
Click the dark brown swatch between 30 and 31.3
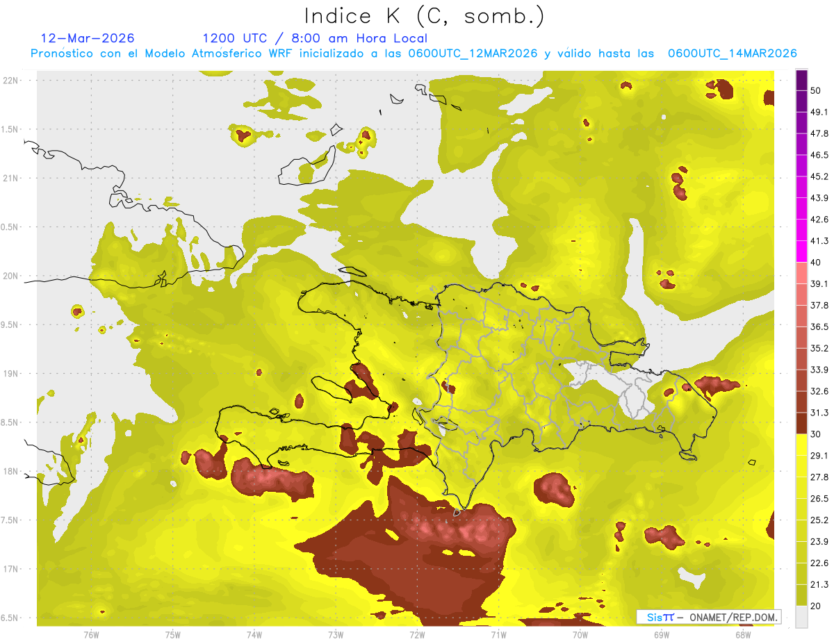[x=801, y=424]
